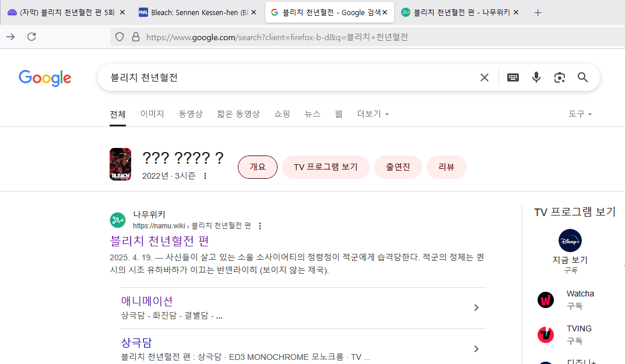The image size is (625, 364).
Task: Select the 짧은 동영상 filter
Action: pos(238,114)
